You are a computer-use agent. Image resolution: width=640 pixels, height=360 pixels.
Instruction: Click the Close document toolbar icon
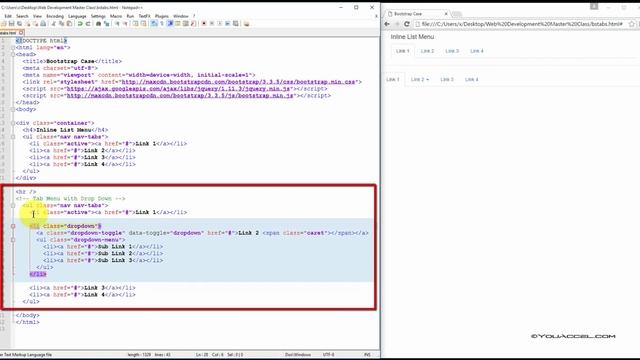tap(28, 24)
